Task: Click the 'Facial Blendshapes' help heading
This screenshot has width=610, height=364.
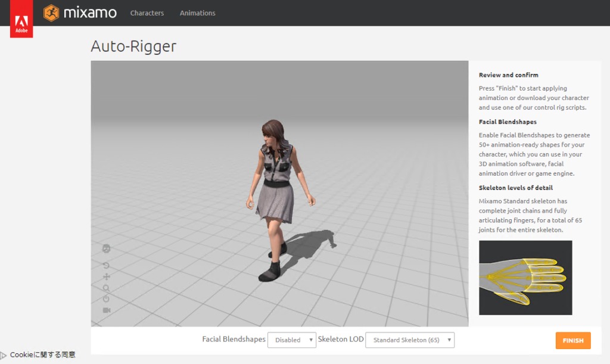Action: 508,122
